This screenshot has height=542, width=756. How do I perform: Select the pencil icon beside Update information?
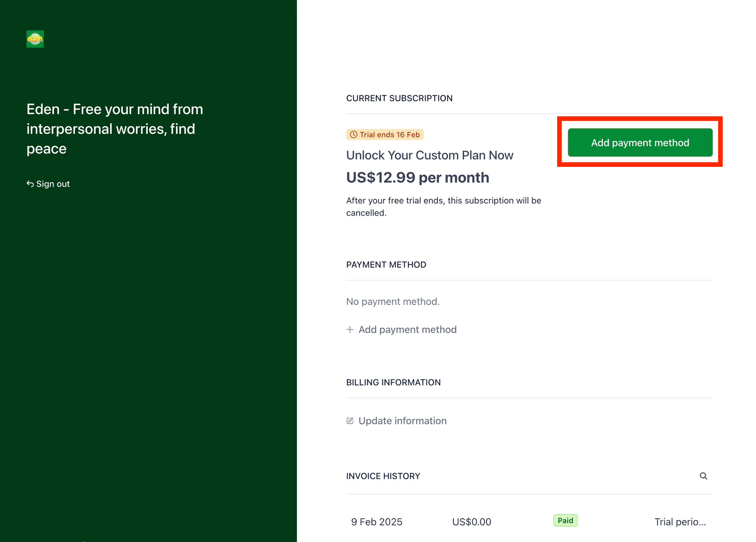point(350,420)
